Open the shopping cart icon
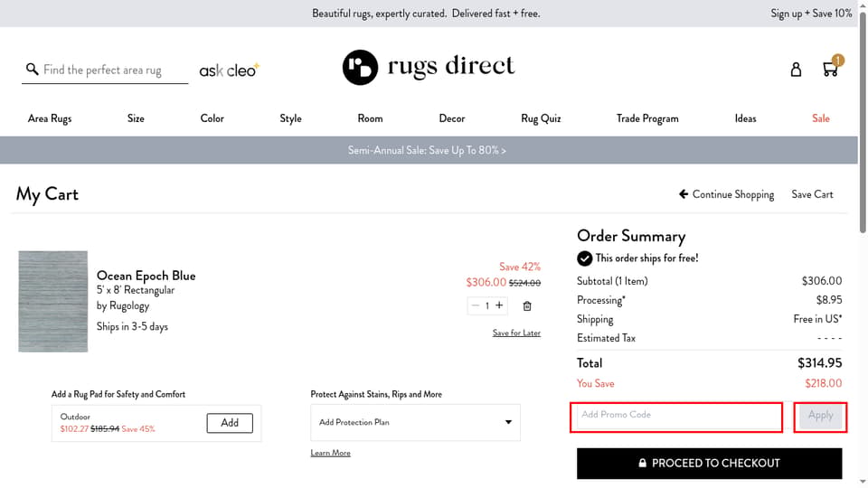This screenshot has height=488, width=868. [x=830, y=69]
